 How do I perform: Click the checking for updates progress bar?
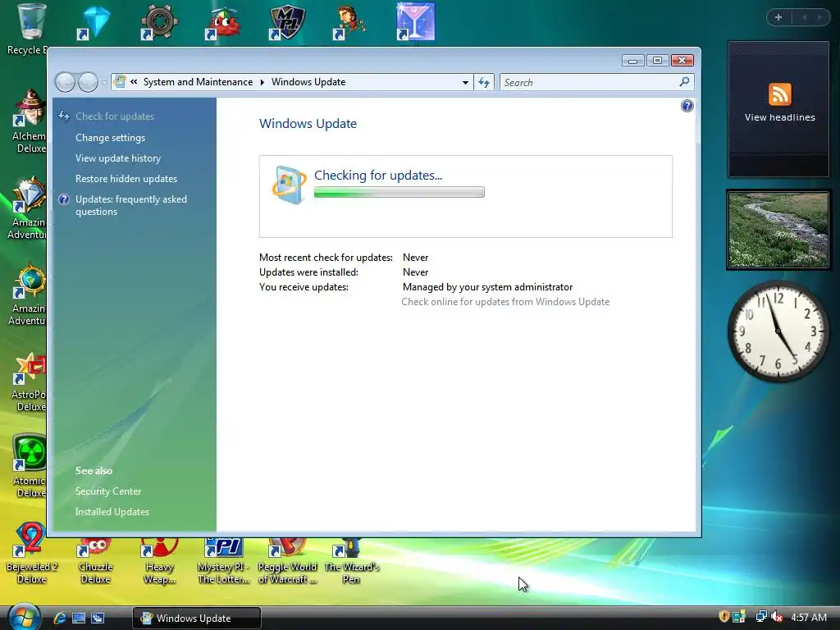pyautogui.click(x=399, y=192)
